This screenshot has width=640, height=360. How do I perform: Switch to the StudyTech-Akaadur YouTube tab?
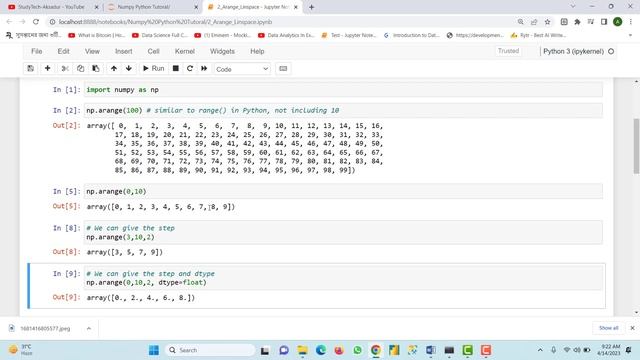(52, 7)
